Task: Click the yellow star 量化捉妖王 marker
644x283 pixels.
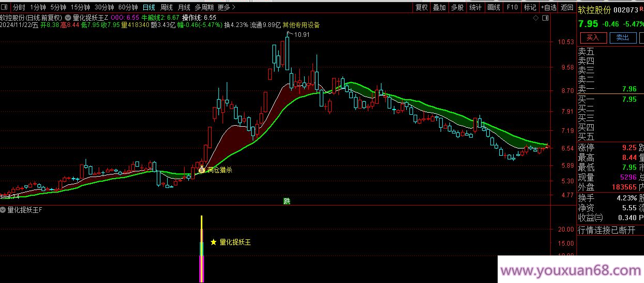Action: tap(213, 242)
